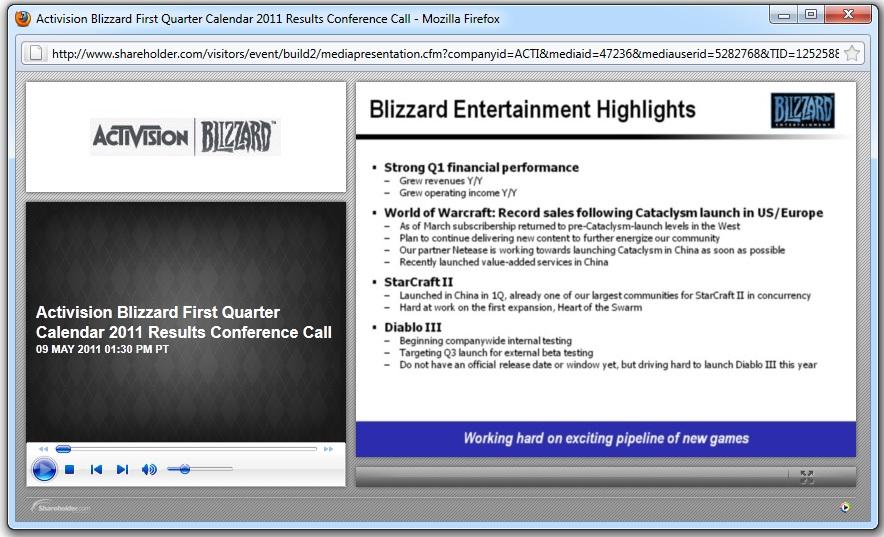Screen dimensions: 884x537
Task: Bookmark this page with the star icon
Action: [852, 54]
